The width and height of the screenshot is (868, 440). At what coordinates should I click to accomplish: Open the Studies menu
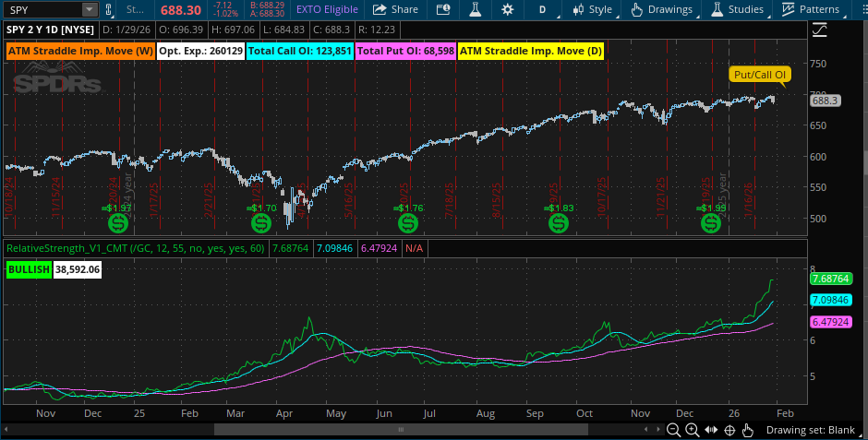pos(738,9)
